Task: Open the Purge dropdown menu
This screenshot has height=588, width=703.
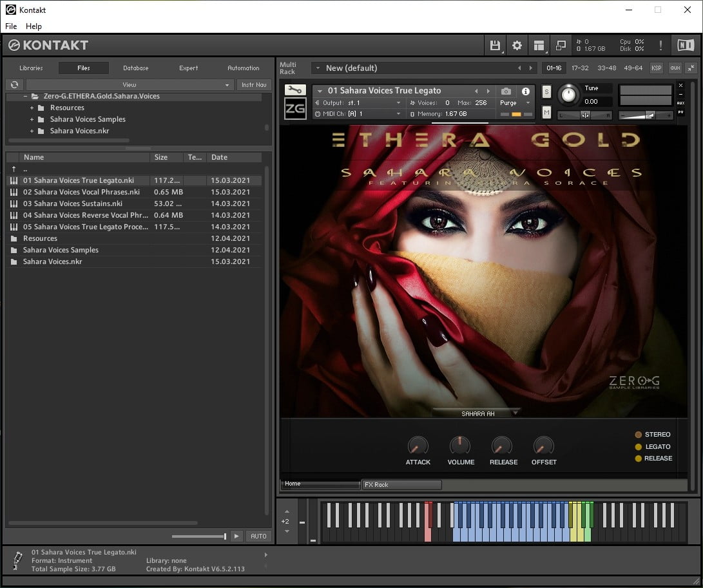Action: 515,102
